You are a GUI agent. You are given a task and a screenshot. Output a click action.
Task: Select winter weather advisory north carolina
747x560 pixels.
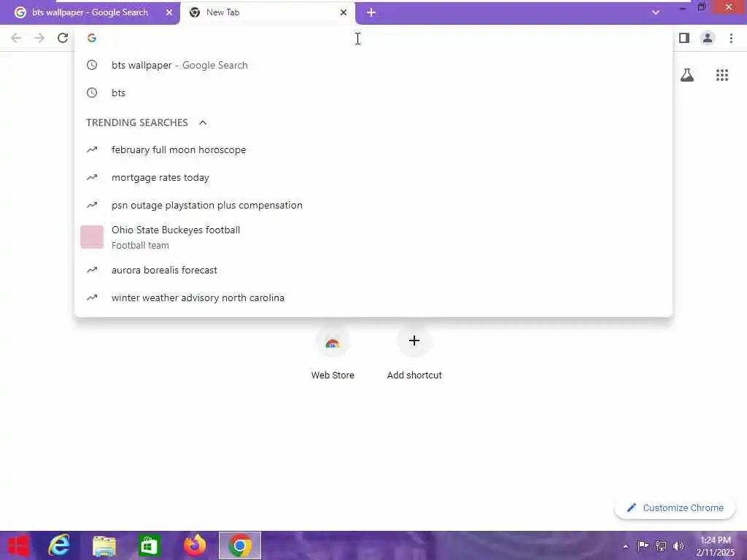point(373,297)
